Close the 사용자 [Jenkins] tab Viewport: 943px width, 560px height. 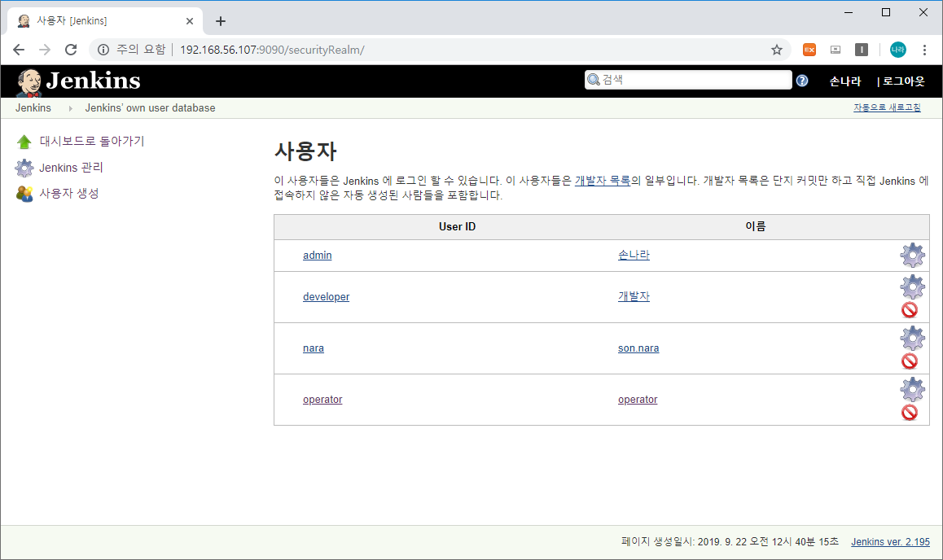[x=190, y=21]
